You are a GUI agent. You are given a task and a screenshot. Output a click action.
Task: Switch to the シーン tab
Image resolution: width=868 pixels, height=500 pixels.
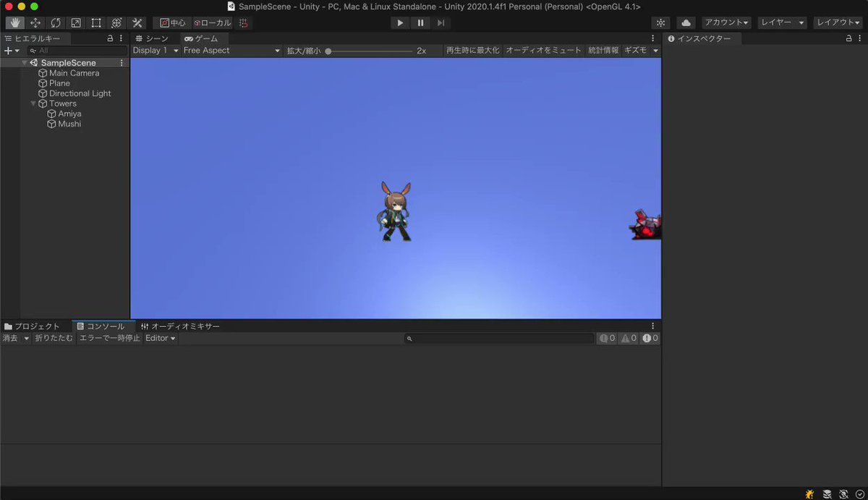click(x=152, y=38)
